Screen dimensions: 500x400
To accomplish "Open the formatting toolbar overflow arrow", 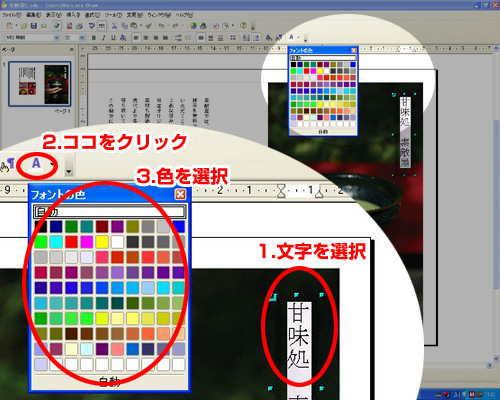I will [x=306, y=39].
